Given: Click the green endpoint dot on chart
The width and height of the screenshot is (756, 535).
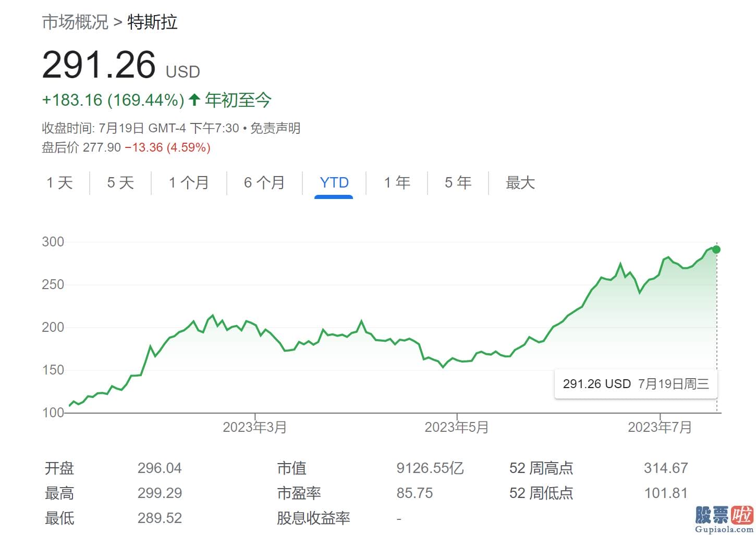Looking at the screenshot, I should [x=716, y=250].
